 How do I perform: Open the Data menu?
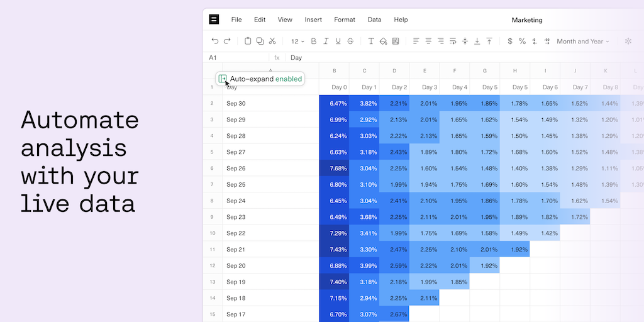(x=374, y=19)
